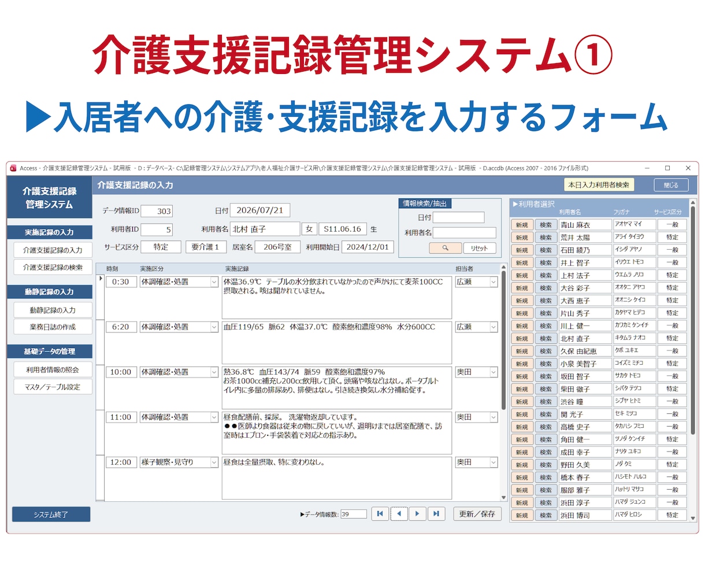Open 実施区分 dropdown for the 6:20 row
This screenshot has width=705, height=588.
click(x=213, y=327)
